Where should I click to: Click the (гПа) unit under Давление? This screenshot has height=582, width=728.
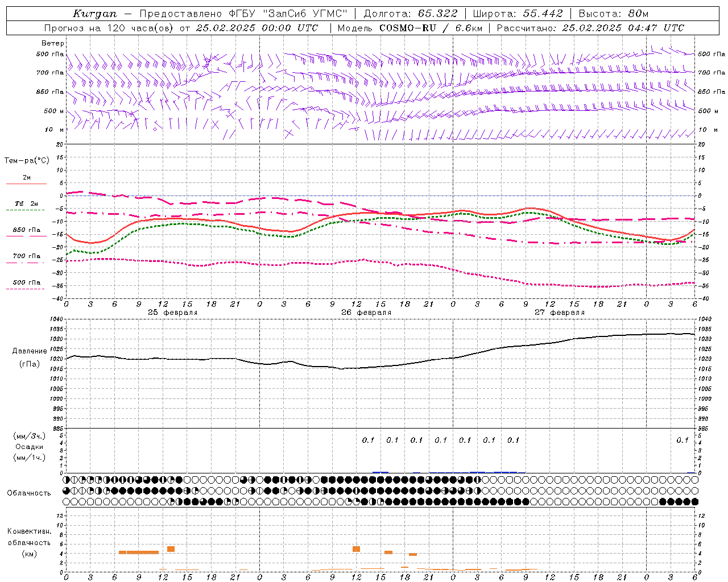[30, 364]
